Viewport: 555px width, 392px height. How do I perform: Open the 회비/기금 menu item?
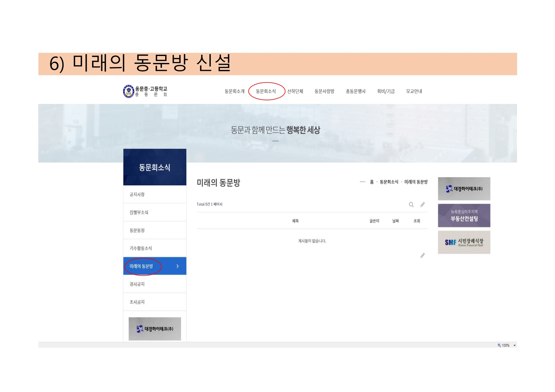386,91
